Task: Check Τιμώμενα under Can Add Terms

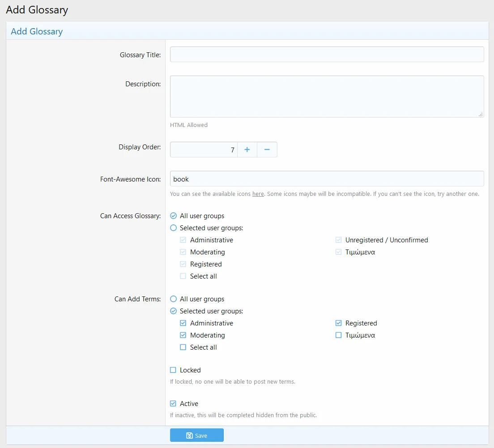Action: 338,335
